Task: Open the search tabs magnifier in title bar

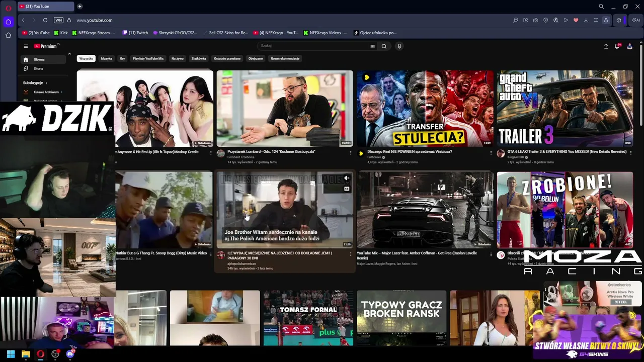Action: click(x=601, y=7)
